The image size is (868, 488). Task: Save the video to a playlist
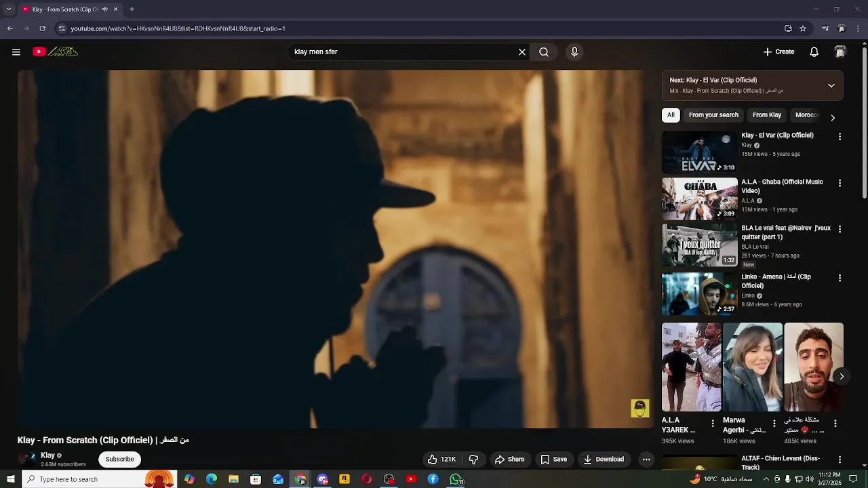(553, 459)
